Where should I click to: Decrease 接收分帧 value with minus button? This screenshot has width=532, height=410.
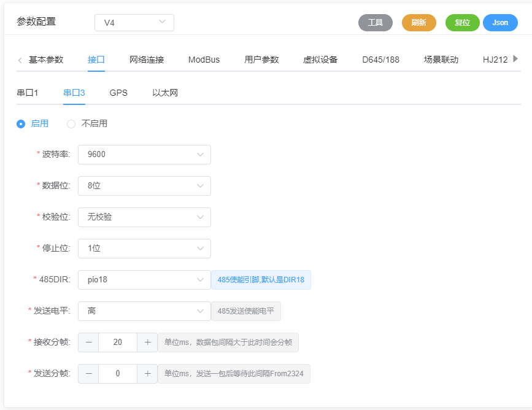[x=88, y=342]
